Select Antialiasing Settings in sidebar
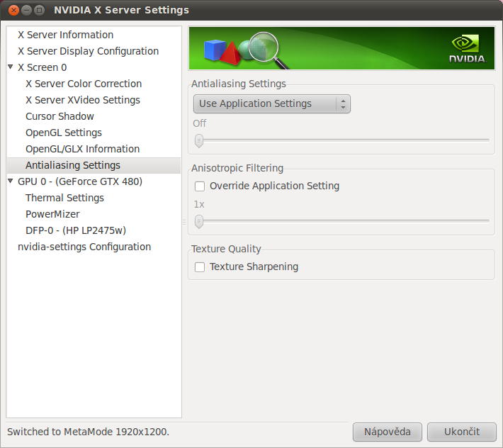The width and height of the screenshot is (503, 448). (94, 165)
